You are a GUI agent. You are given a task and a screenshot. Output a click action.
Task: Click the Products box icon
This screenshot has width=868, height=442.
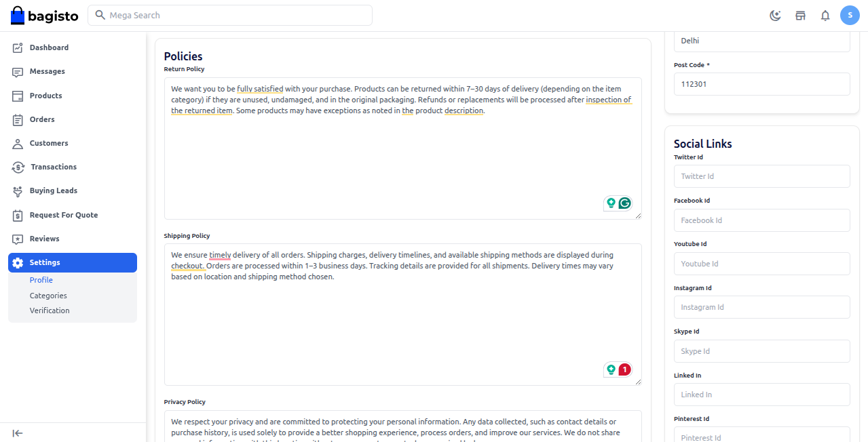click(x=18, y=96)
